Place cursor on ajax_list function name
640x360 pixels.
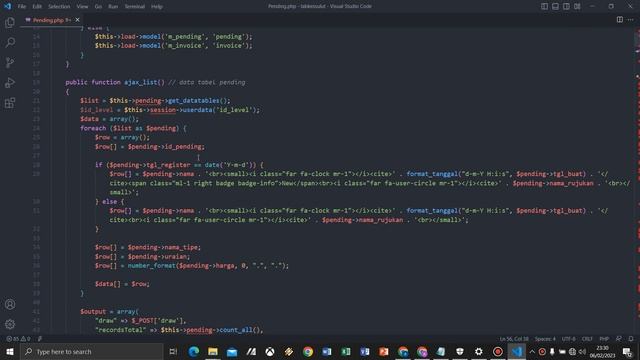point(140,82)
